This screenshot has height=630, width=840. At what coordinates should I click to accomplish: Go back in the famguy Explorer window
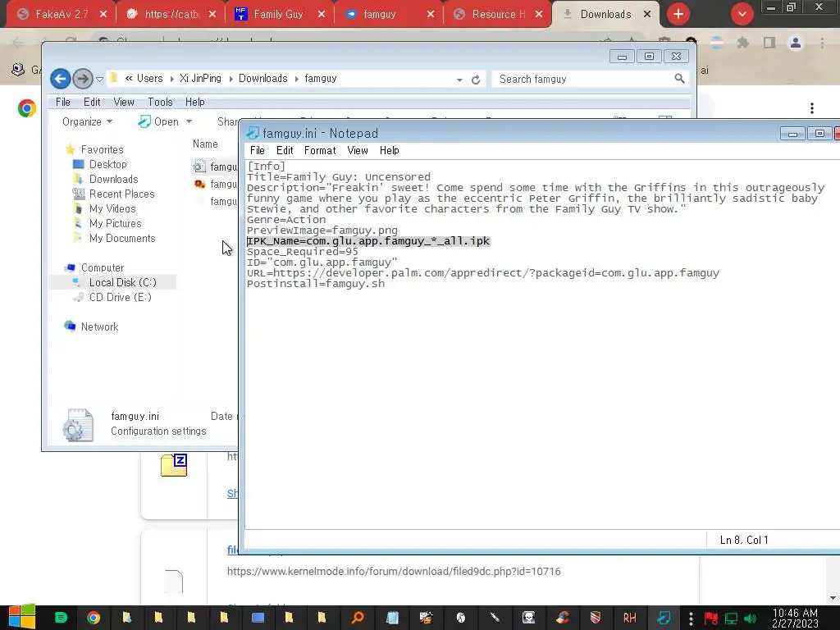click(x=61, y=79)
